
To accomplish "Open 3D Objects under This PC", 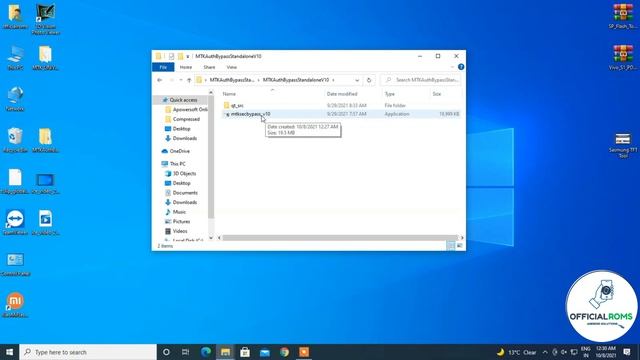I will [180, 173].
